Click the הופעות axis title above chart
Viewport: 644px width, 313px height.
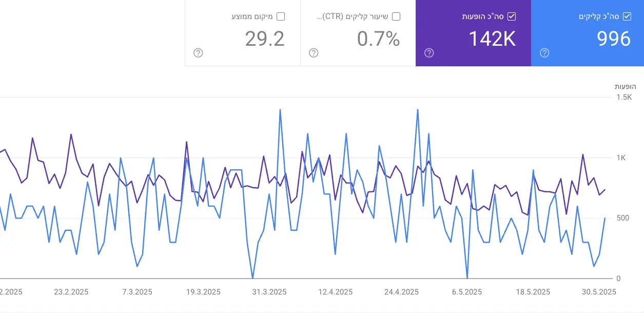click(x=626, y=86)
